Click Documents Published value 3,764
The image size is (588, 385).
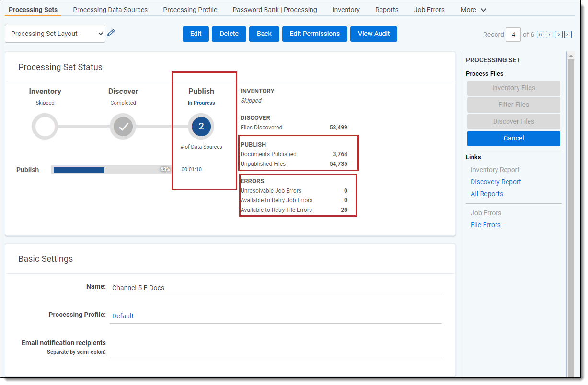point(340,154)
